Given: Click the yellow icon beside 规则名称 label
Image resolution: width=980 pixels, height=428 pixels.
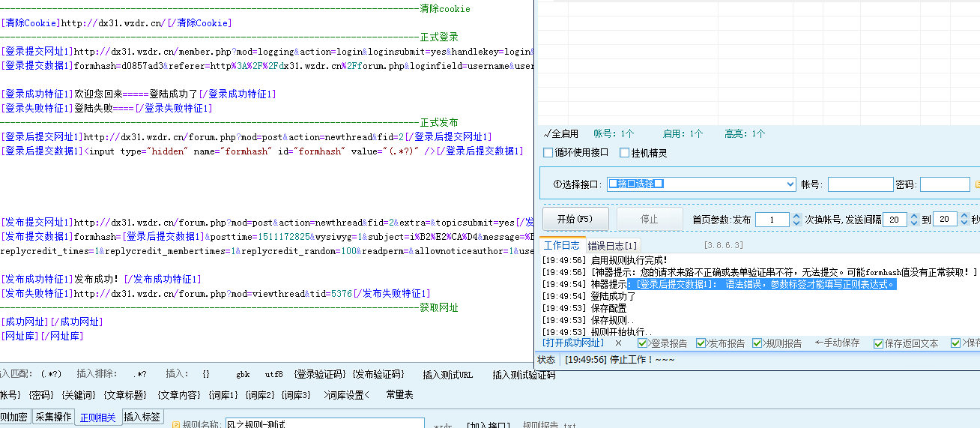Looking at the screenshot, I should (x=176, y=425).
